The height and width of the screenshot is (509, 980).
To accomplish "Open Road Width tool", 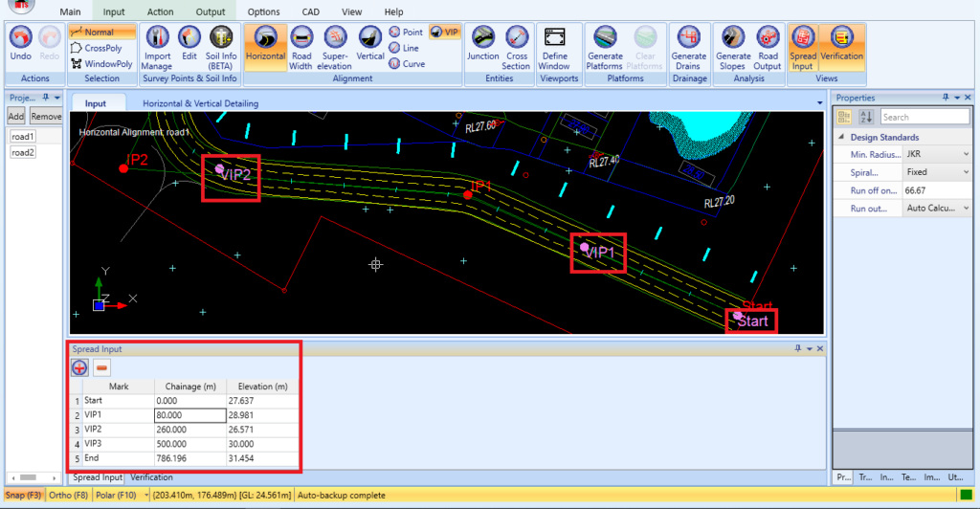I will tap(301, 48).
